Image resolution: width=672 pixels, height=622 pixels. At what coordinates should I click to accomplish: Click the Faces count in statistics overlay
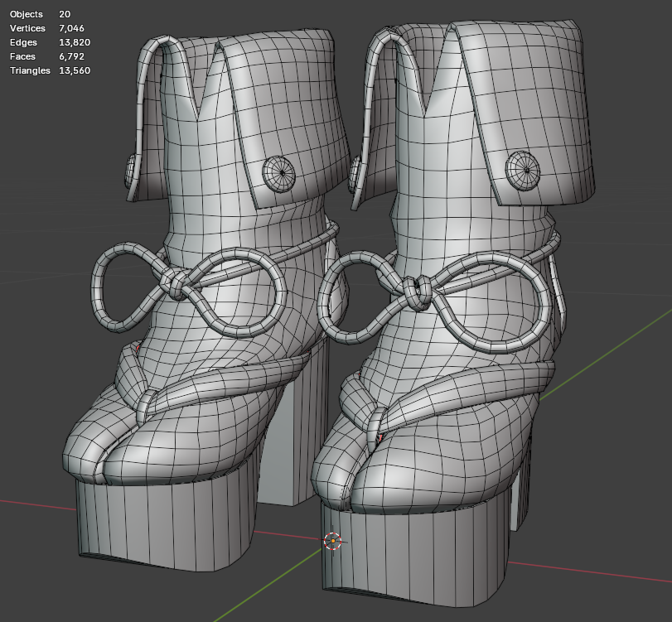tap(71, 56)
